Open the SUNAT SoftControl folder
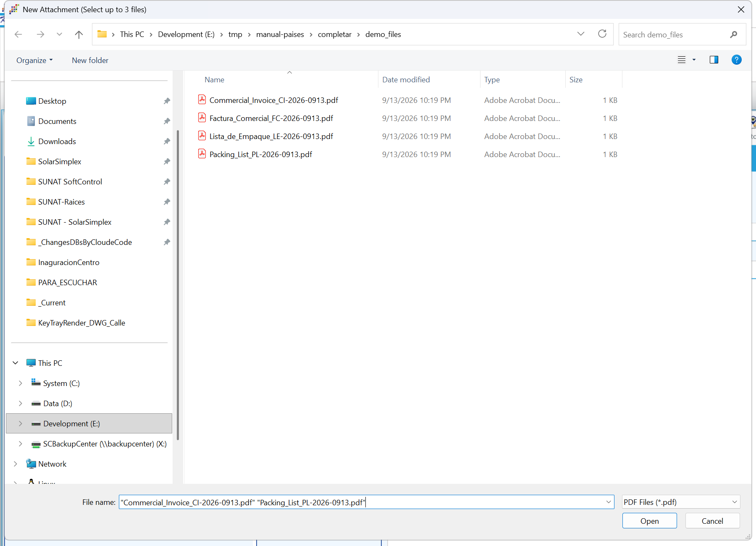The image size is (756, 546). (x=70, y=181)
